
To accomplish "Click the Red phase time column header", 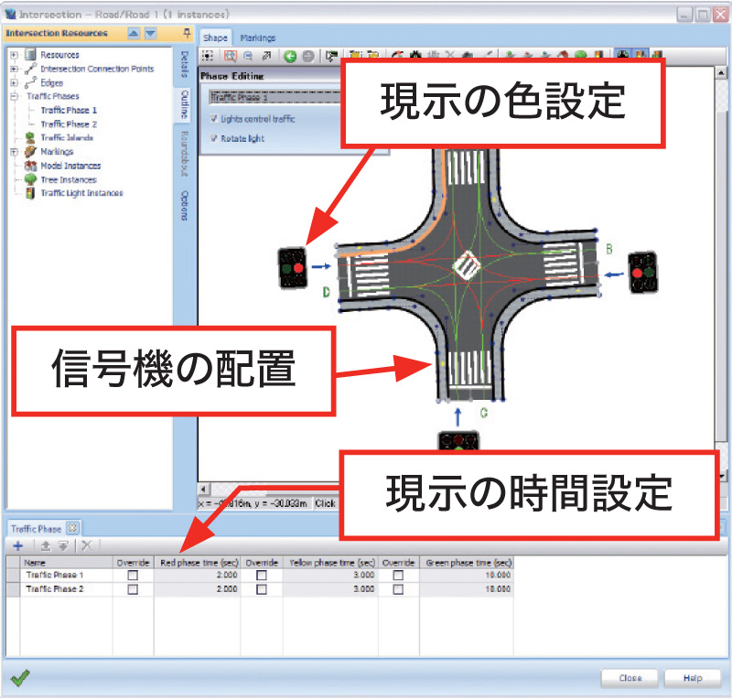I will (198, 563).
